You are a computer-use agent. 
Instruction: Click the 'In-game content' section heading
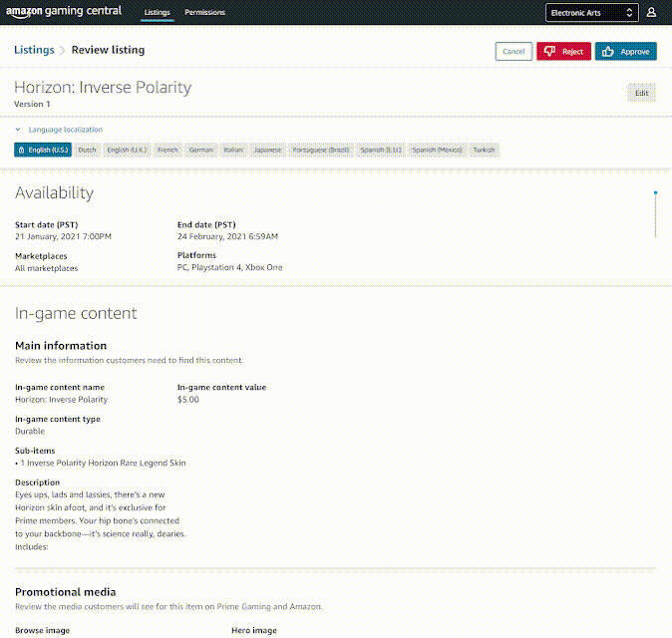76,313
